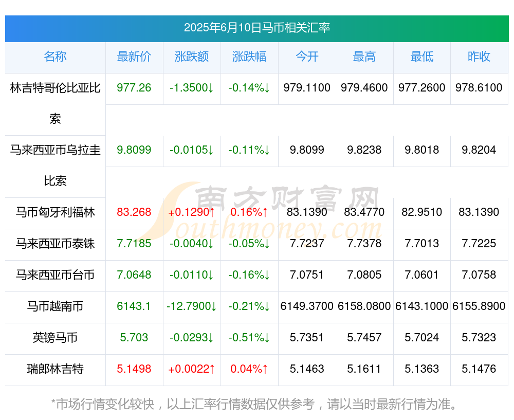
Task: Click previous close 6155.8900
Action: (479, 306)
